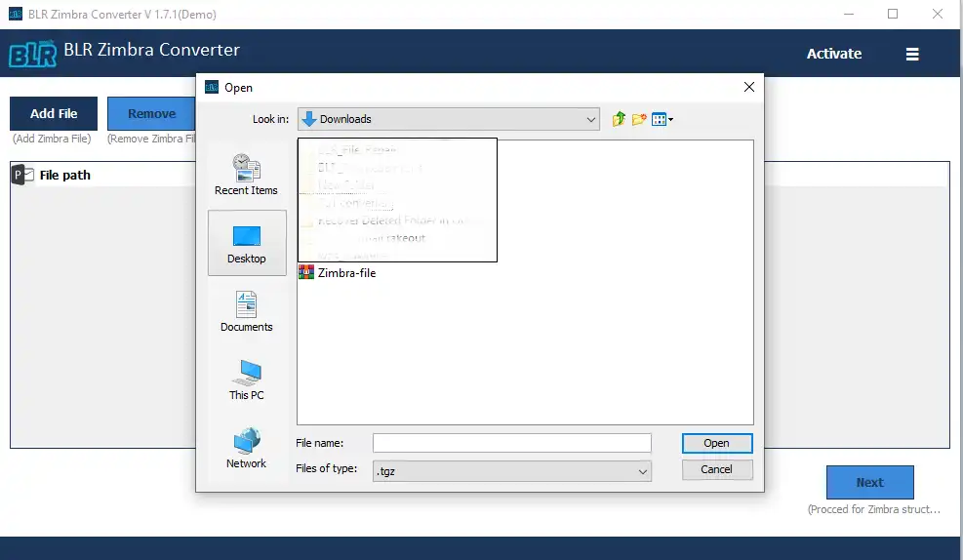
Task: Select the Zimbra-file archive
Action: point(338,272)
